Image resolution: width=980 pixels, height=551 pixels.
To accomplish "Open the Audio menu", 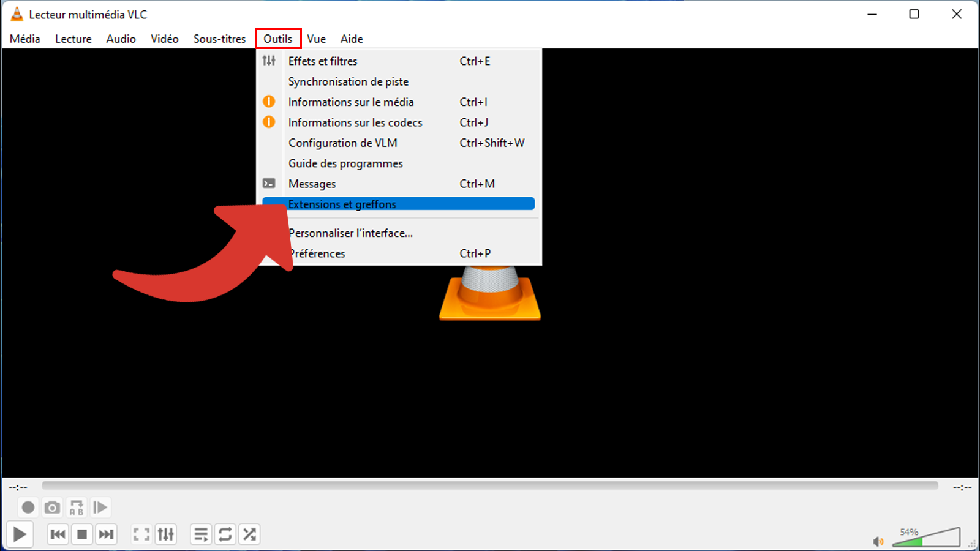I will (x=121, y=39).
